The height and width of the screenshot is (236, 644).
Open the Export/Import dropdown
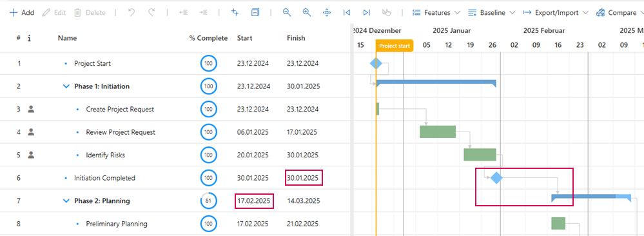[x=556, y=13]
